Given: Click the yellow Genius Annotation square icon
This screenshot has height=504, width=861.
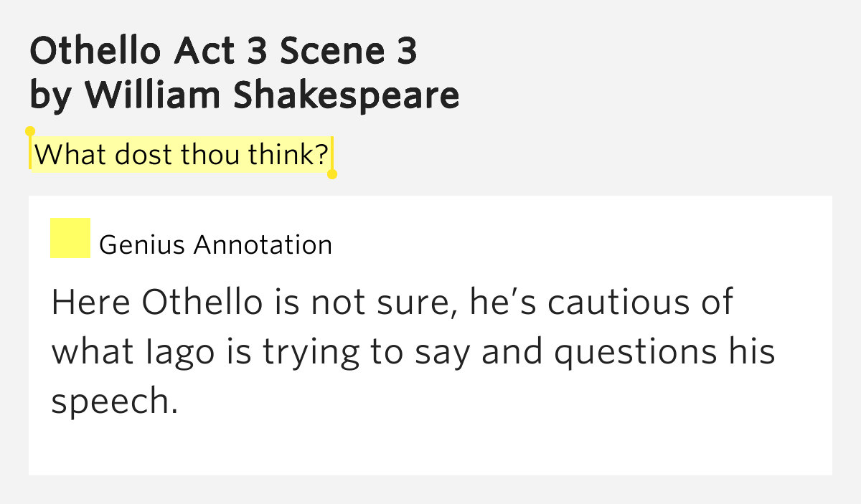Looking at the screenshot, I should pyautogui.click(x=70, y=238).
